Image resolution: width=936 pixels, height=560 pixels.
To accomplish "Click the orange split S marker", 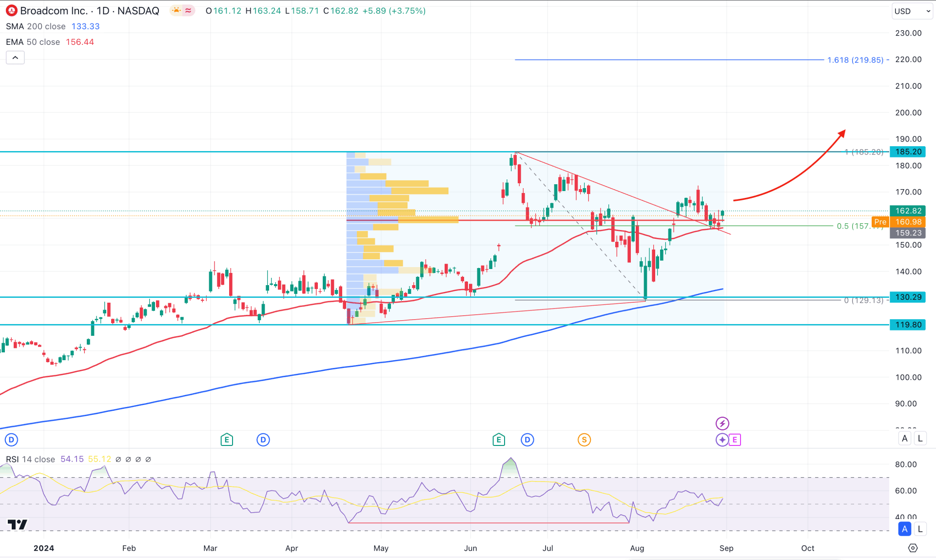I will tap(584, 440).
